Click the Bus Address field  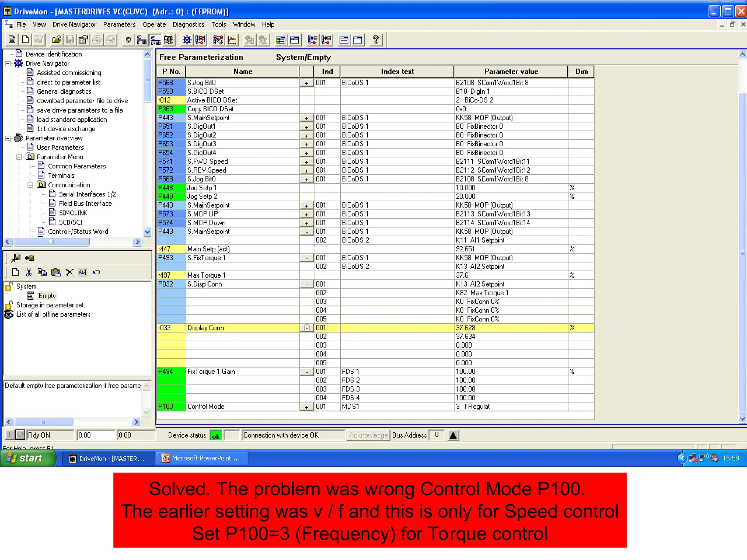point(437,435)
